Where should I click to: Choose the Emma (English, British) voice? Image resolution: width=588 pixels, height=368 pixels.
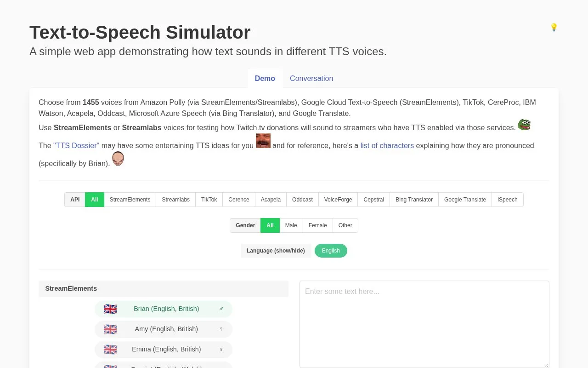(x=164, y=350)
